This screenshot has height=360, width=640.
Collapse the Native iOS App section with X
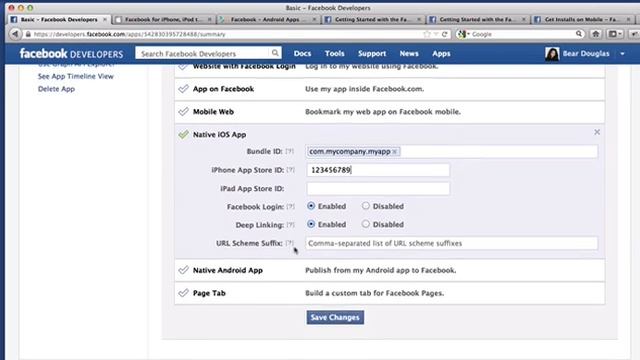click(597, 132)
